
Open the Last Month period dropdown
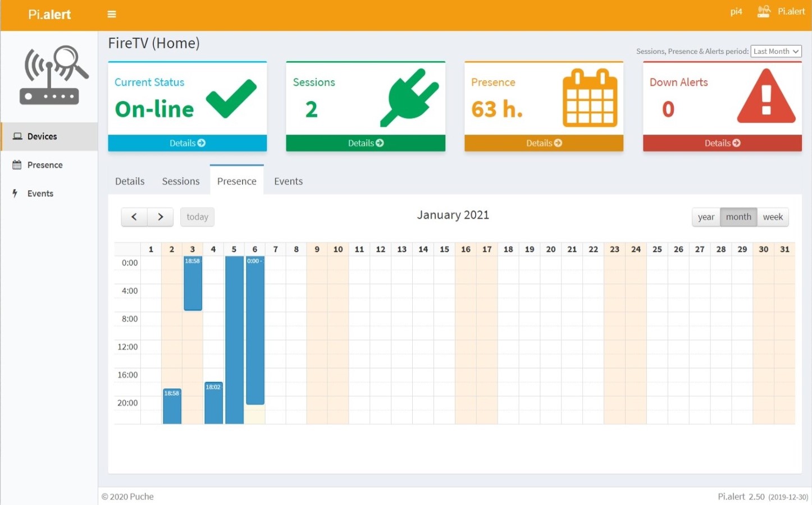[x=776, y=51]
